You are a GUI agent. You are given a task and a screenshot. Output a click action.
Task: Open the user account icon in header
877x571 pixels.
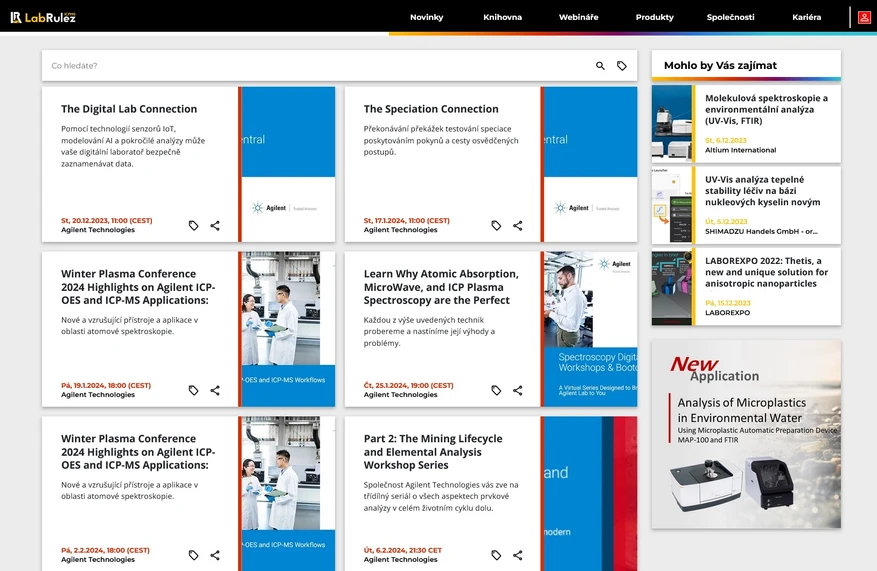click(864, 17)
